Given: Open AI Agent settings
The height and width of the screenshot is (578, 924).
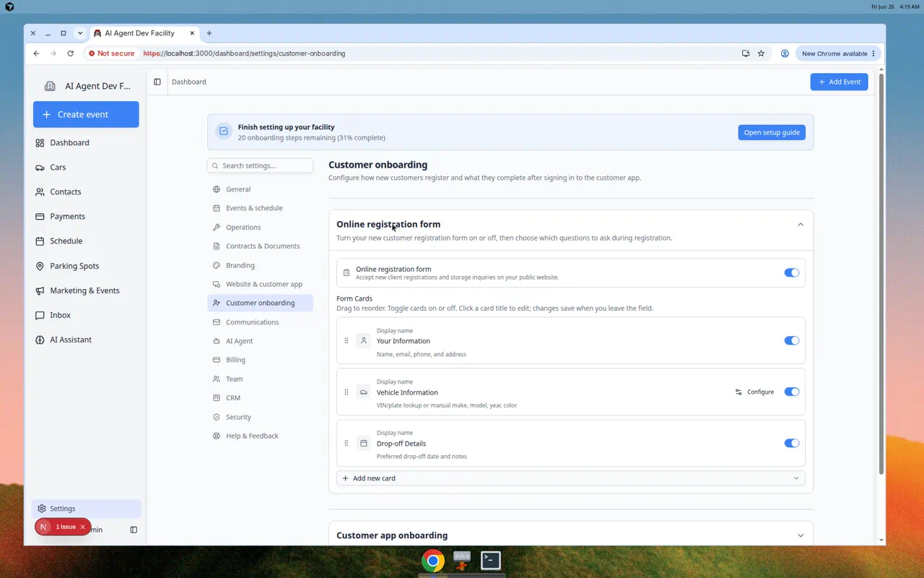Looking at the screenshot, I should pyautogui.click(x=260, y=341).
